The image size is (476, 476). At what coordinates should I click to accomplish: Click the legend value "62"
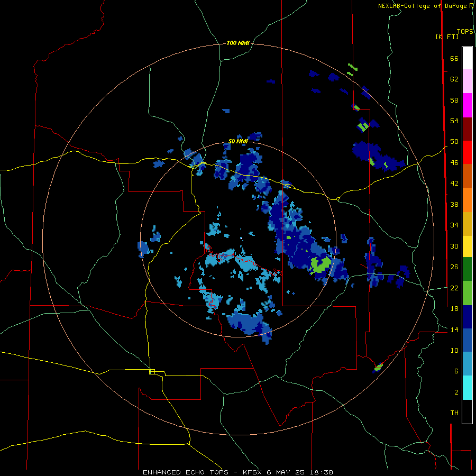click(454, 79)
